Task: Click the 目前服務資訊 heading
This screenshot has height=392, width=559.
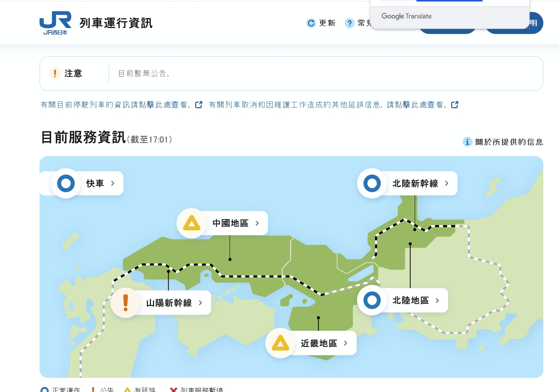Action: point(83,137)
